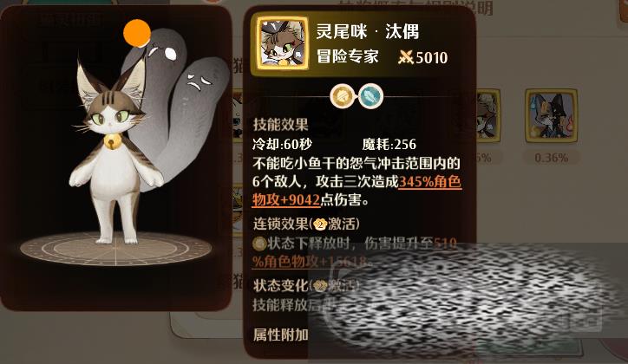Click the orange 510%角色物攻 chain damage text
Image resolution: width=628 pixels, height=364 pixels.
pyautogui.click(x=355, y=252)
